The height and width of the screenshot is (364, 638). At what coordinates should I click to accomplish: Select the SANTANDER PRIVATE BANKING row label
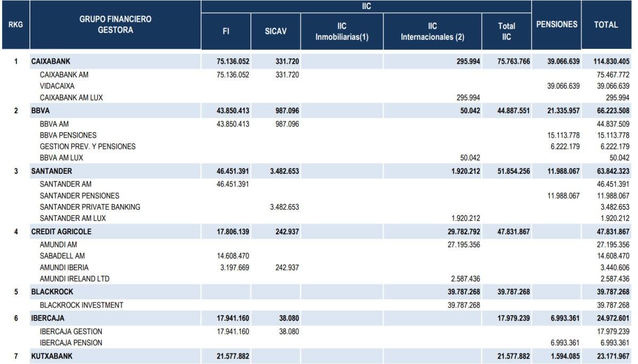(90, 207)
